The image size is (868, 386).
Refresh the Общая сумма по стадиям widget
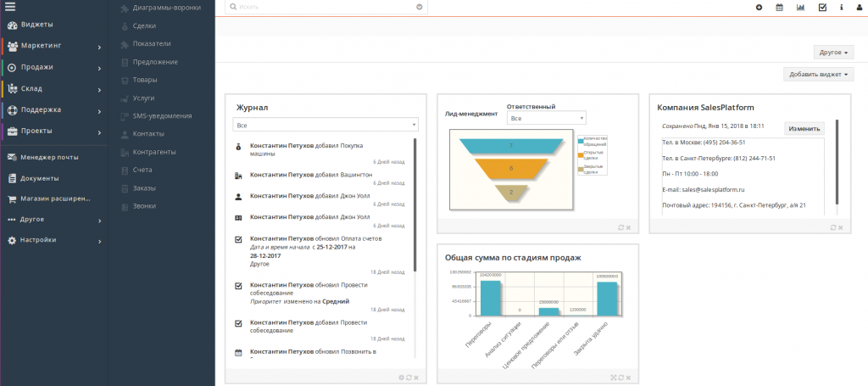(621, 378)
